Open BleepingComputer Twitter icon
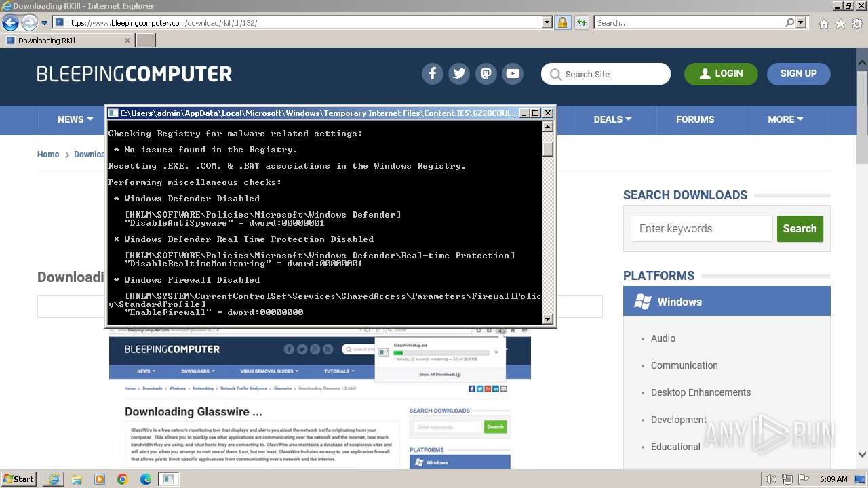The image size is (868, 488). click(459, 74)
